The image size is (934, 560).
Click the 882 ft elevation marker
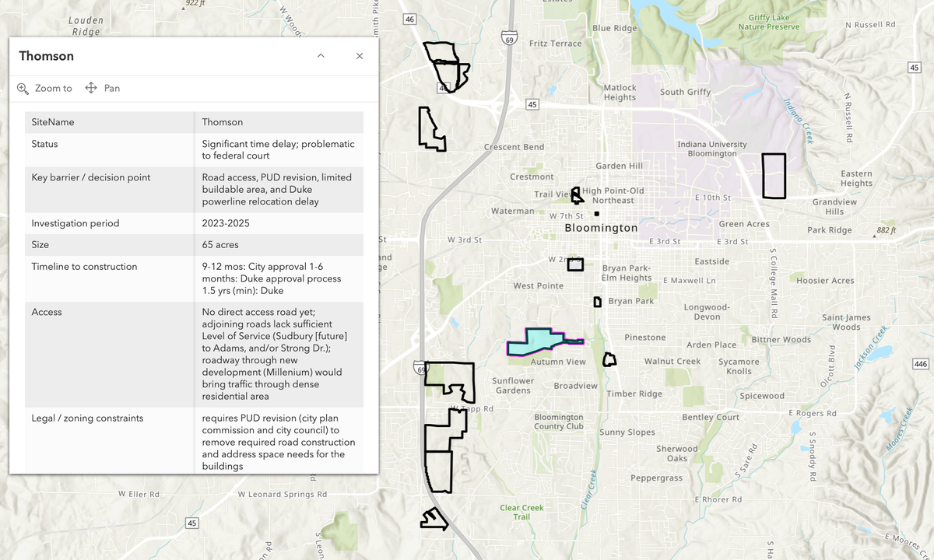click(886, 231)
